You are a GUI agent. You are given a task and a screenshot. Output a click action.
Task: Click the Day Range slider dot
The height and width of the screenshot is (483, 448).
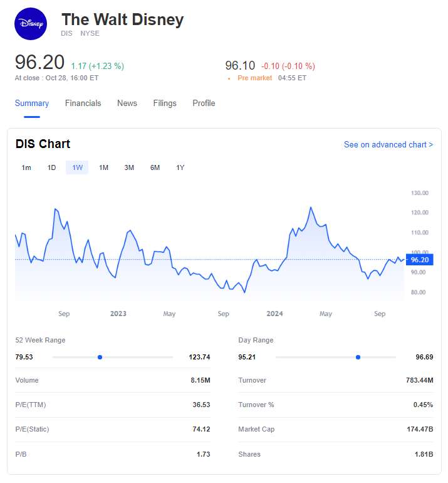358,357
